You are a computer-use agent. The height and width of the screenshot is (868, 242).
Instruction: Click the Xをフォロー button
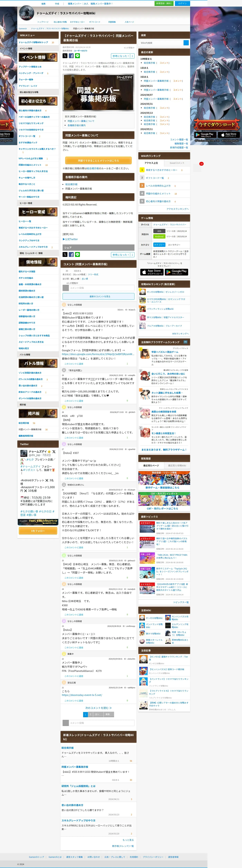(38, 531)
